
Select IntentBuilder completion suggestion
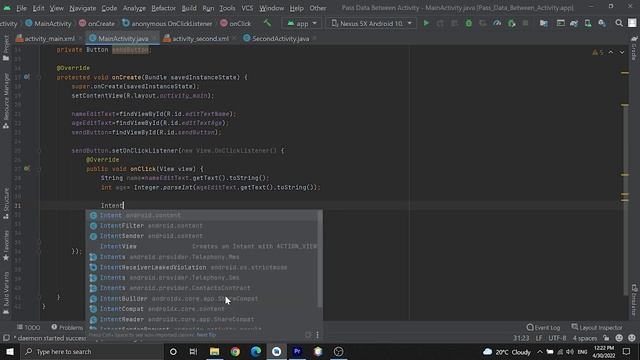coord(204,298)
